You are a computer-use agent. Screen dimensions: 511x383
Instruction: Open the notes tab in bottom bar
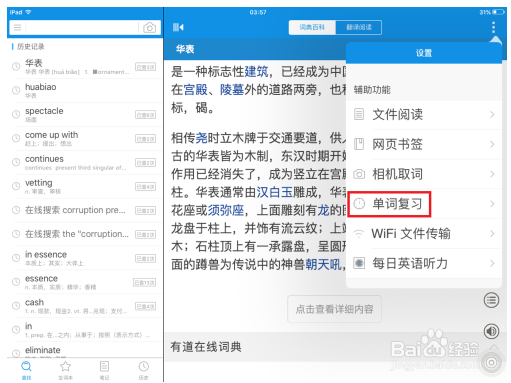(x=104, y=370)
